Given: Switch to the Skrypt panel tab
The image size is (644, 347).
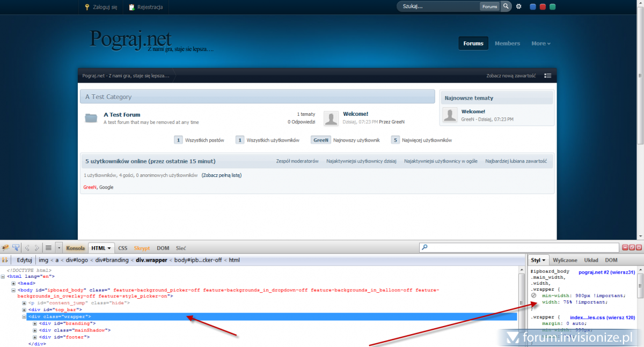Looking at the screenshot, I should click(x=142, y=248).
